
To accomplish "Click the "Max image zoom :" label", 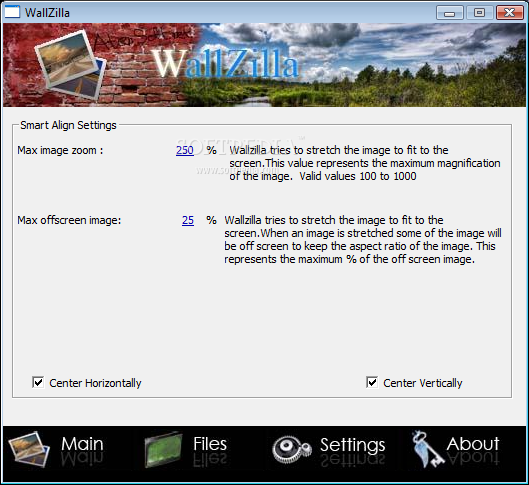I will [x=60, y=150].
